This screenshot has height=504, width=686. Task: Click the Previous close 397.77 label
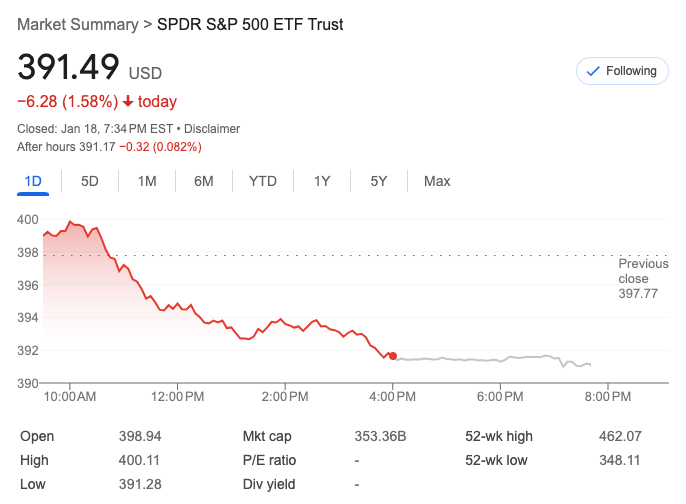(643, 278)
